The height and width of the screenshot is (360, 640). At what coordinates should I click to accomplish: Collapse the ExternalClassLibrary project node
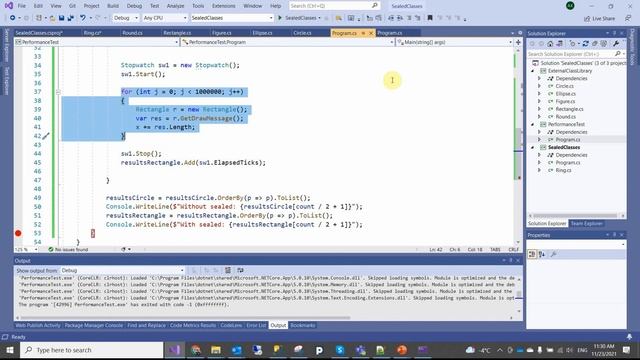tap(533, 71)
